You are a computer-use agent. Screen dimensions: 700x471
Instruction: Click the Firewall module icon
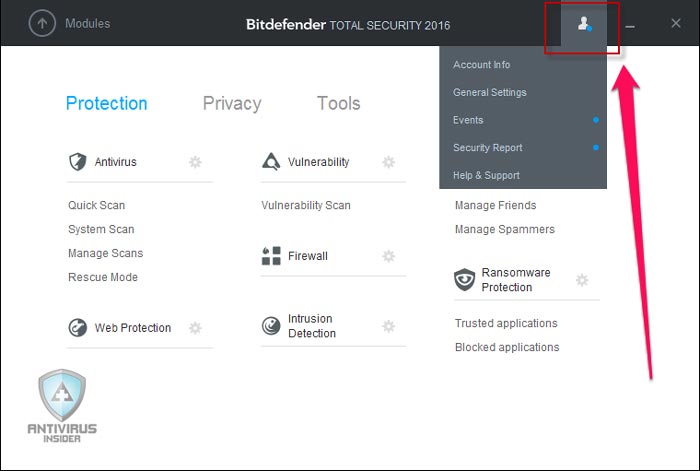click(x=271, y=256)
